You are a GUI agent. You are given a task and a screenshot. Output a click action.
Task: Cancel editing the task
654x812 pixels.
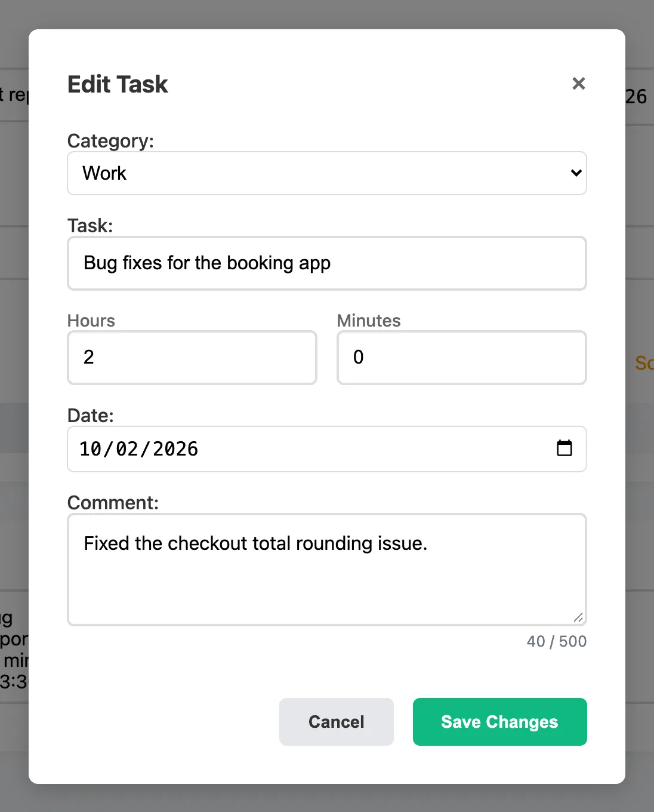[337, 722]
